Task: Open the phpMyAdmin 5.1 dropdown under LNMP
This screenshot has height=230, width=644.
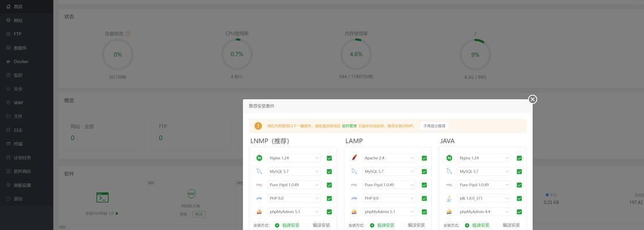Action: click(294, 212)
